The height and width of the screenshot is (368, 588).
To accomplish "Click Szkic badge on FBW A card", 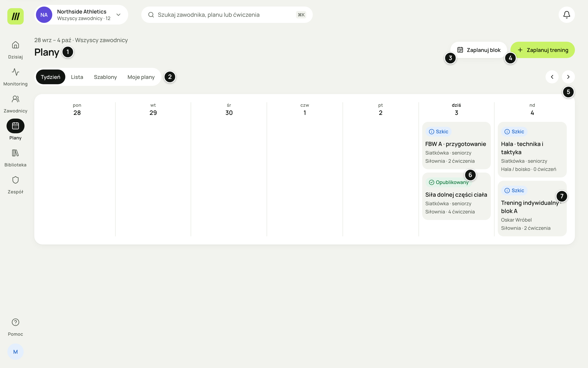I will [439, 132].
